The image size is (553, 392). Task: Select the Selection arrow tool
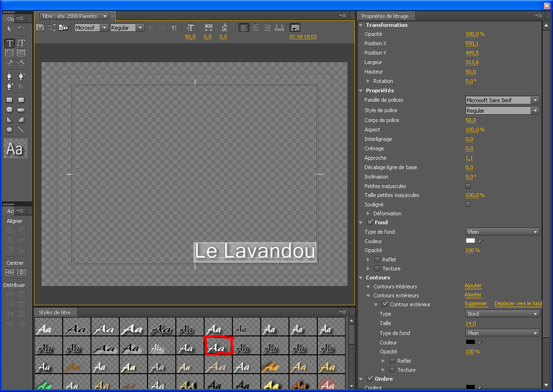coord(9,30)
